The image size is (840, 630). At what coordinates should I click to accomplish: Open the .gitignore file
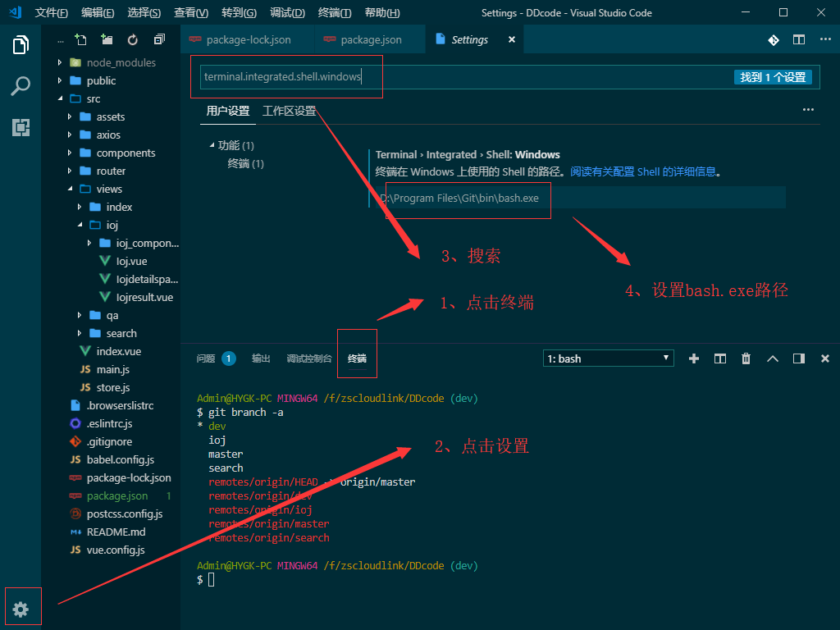(109, 441)
